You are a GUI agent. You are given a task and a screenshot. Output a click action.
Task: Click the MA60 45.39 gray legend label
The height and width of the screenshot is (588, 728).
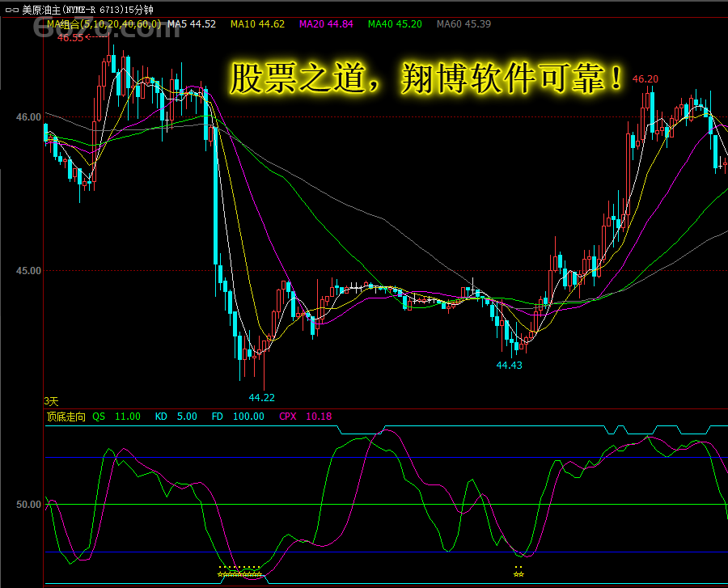tap(463, 24)
